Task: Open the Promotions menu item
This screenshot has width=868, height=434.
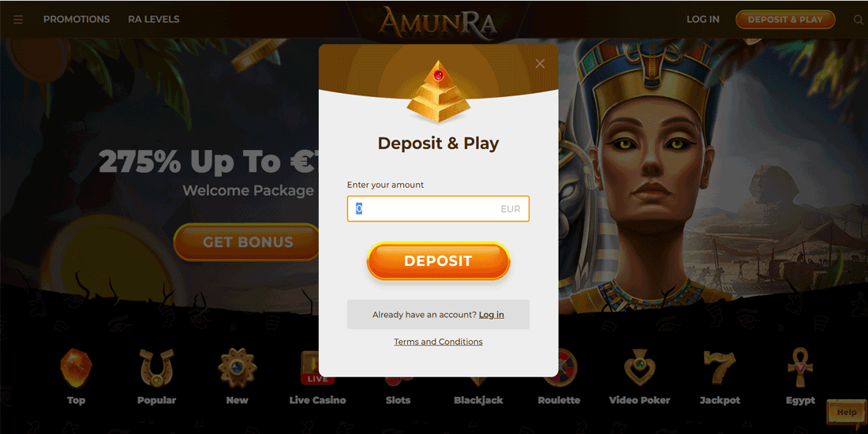Action: point(77,20)
